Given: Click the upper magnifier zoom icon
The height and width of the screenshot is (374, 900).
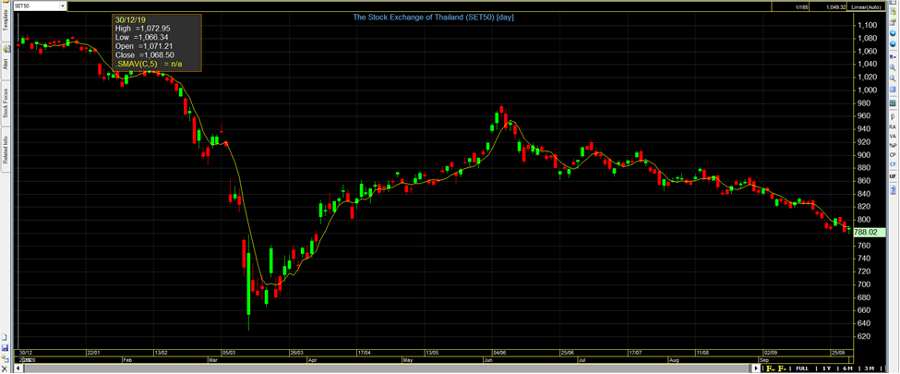Looking at the screenshot, I should pos(893,67).
